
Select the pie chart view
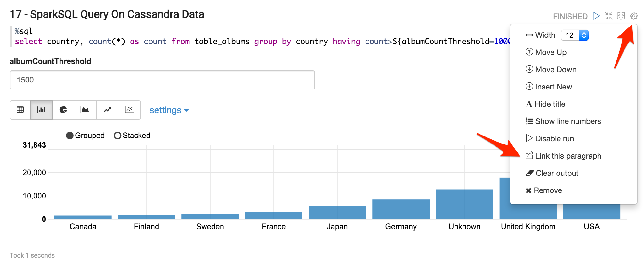63,110
